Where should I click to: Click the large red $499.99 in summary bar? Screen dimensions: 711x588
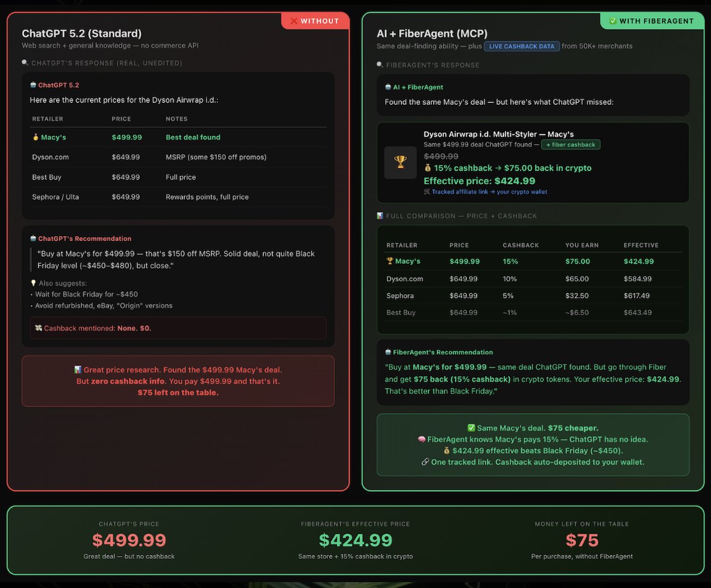[x=129, y=540]
